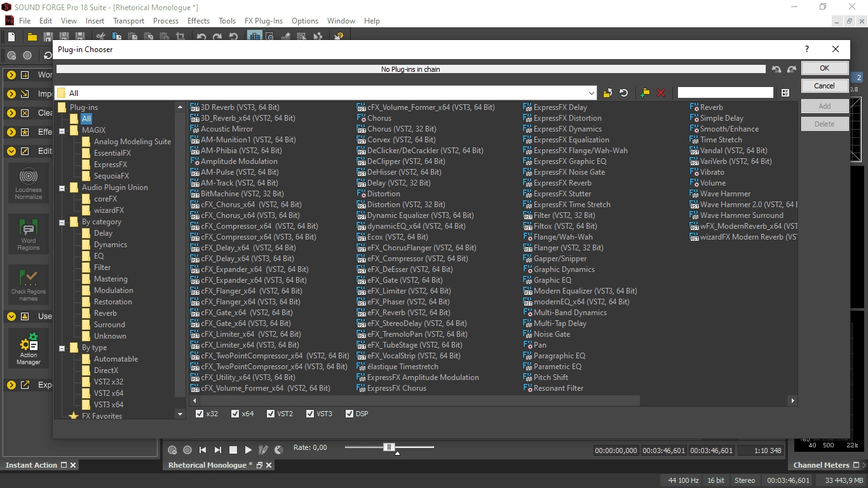Click the playback Rate slider handle
The height and width of the screenshot is (488, 868).
(x=389, y=447)
